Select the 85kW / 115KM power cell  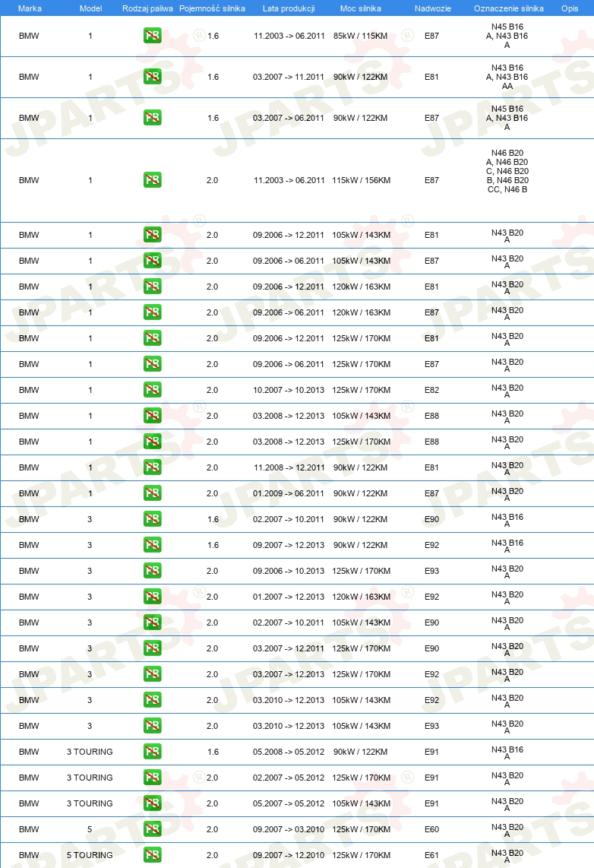pyautogui.click(x=360, y=36)
